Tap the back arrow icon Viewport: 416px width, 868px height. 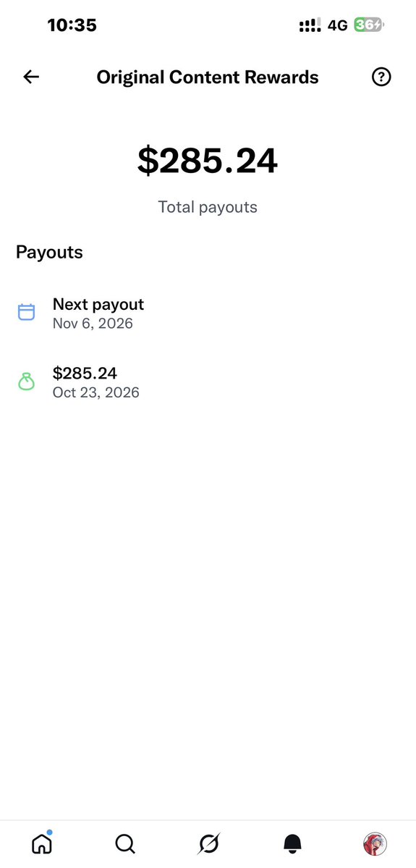(x=31, y=77)
